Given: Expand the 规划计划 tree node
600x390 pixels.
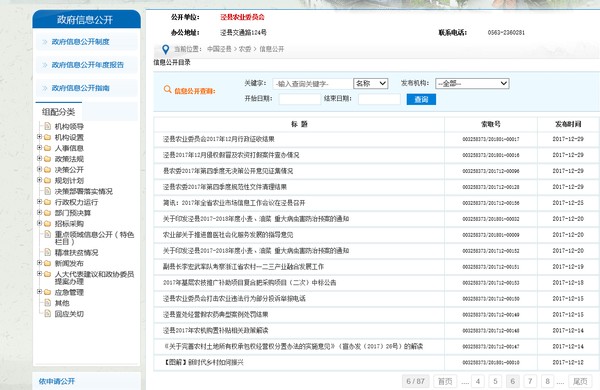Looking at the screenshot, I should coord(39,180).
